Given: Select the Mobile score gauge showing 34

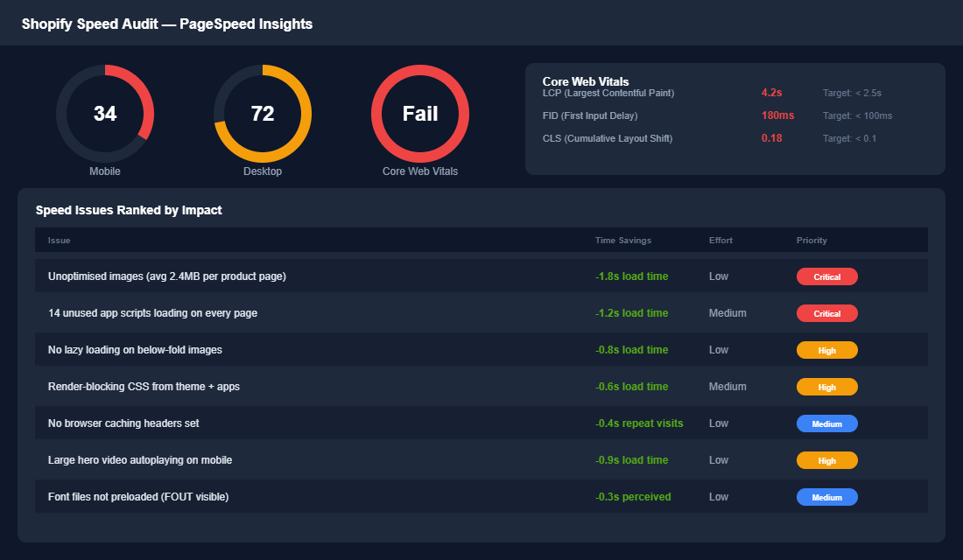Looking at the screenshot, I should (105, 114).
